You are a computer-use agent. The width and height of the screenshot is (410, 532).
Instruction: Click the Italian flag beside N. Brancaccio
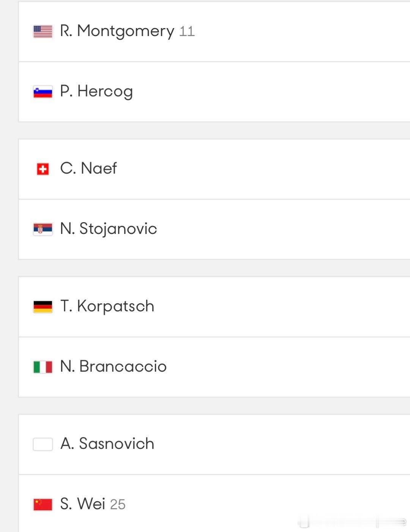(x=43, y=367)
